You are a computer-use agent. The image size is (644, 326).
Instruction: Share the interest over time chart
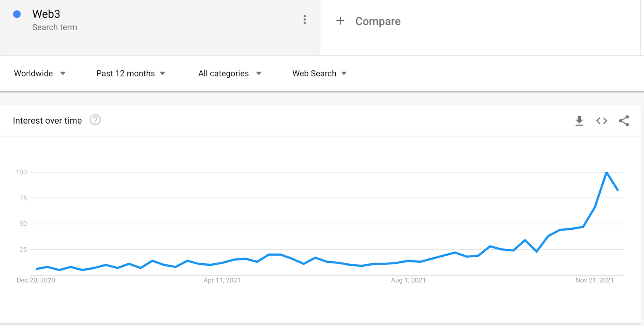(x=624, y=121)
